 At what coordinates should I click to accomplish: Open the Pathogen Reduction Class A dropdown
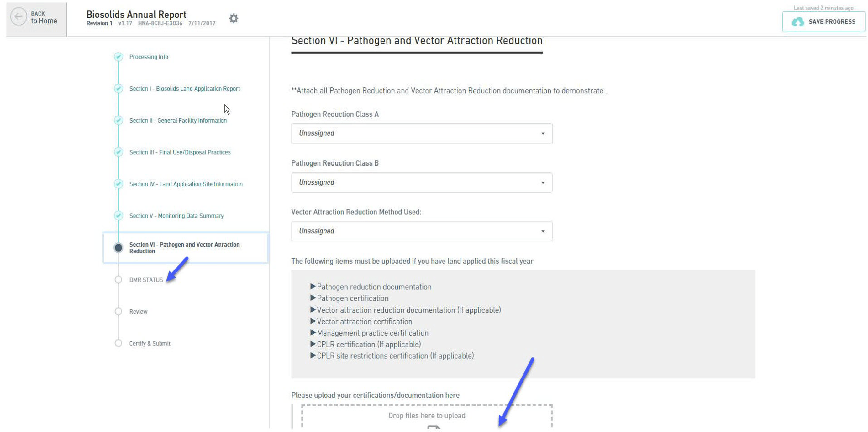pos(421,133)
